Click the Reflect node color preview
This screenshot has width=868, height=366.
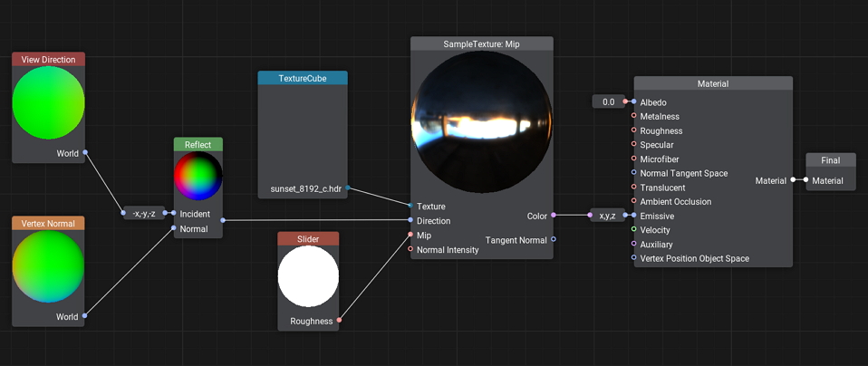pyautogui.click(x=198, y=176)
